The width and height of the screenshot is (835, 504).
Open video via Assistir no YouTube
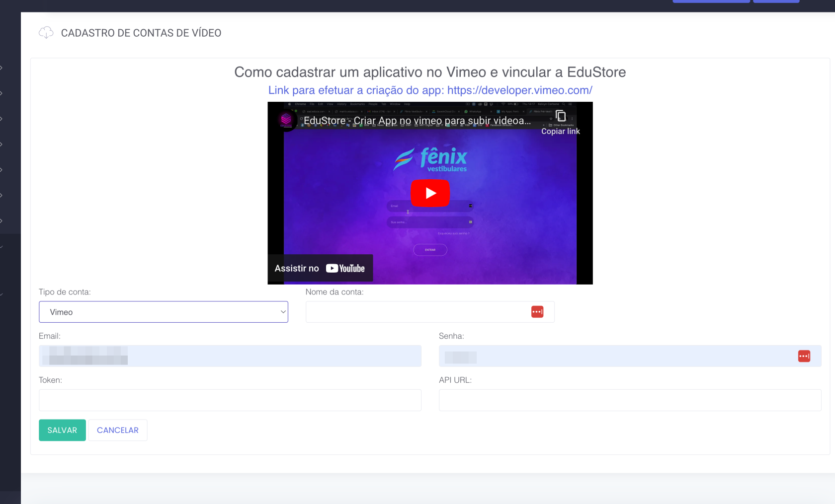320,268
